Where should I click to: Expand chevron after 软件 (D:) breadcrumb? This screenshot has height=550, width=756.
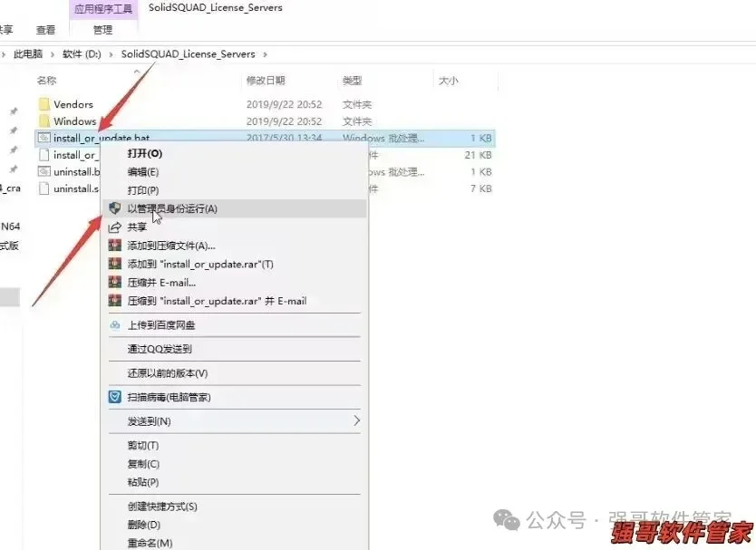[111, 54]
